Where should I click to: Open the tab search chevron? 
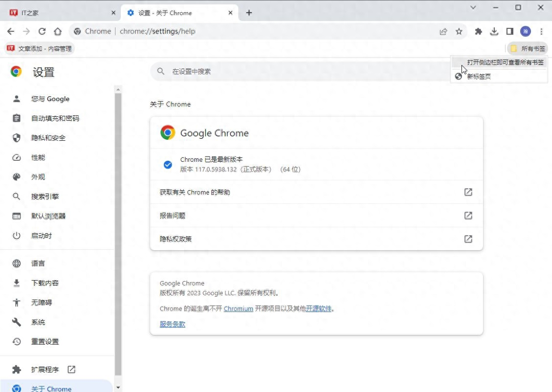click(473, 7)
